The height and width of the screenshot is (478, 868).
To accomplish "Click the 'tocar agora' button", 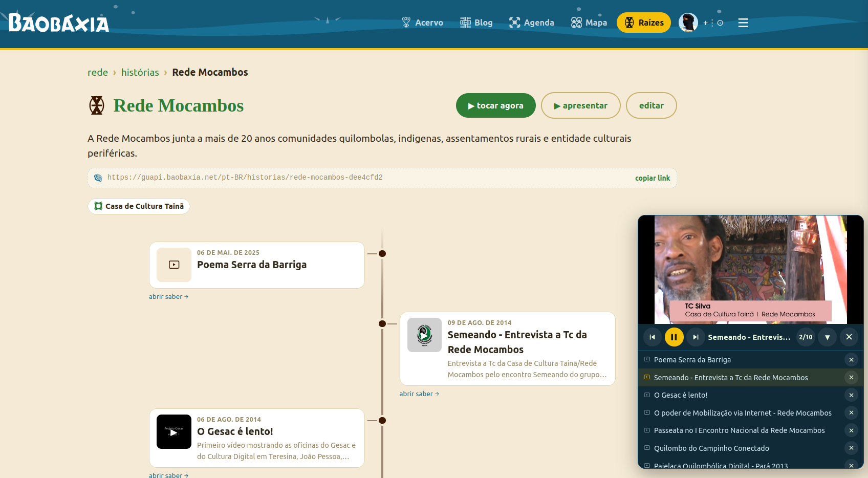I will pos(496,105).
